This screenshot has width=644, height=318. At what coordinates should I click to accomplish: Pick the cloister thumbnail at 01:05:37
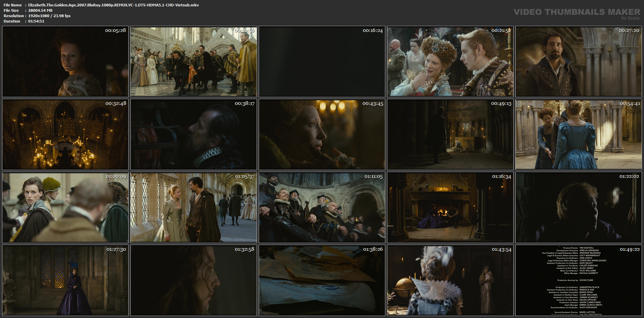(194, 207)
